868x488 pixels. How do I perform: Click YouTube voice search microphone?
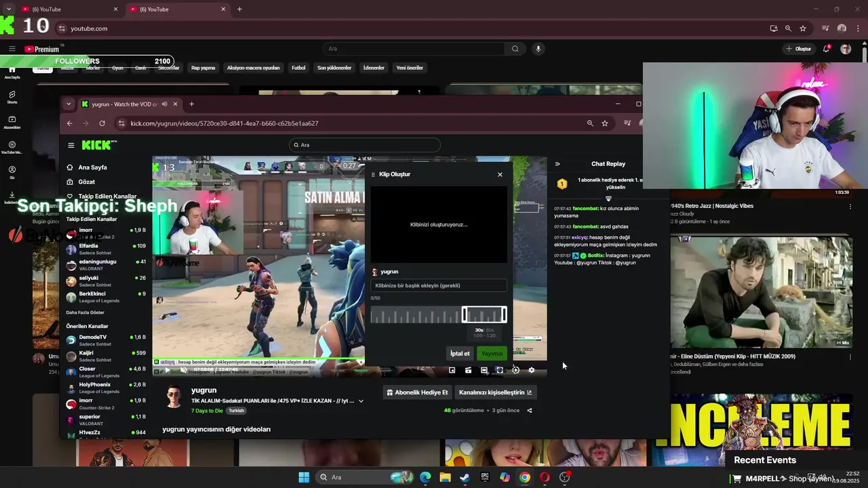(x=538, y=49)
